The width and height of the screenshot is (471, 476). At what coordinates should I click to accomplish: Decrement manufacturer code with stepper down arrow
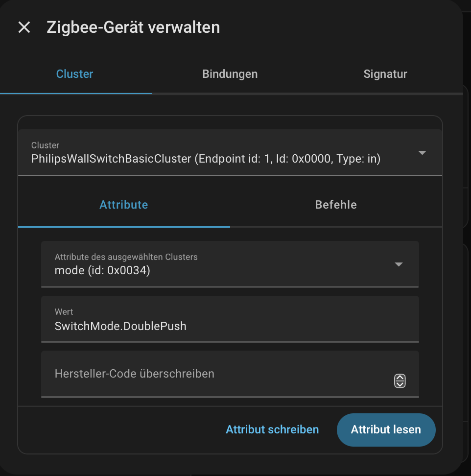400,384
